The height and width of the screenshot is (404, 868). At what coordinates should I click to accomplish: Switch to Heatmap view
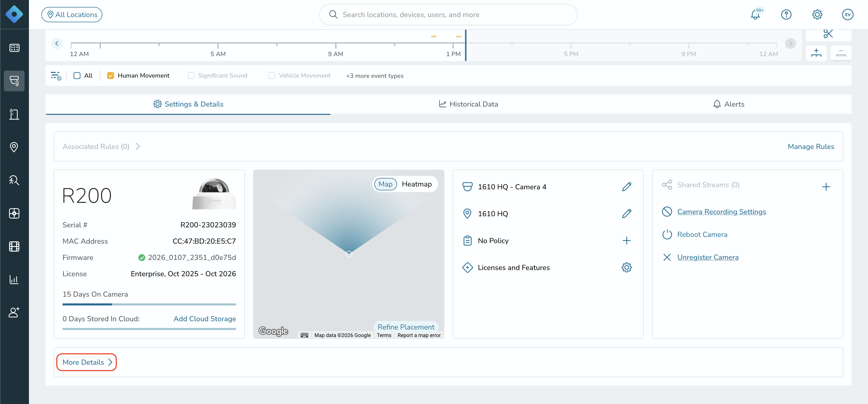click(x=416, y=184)
